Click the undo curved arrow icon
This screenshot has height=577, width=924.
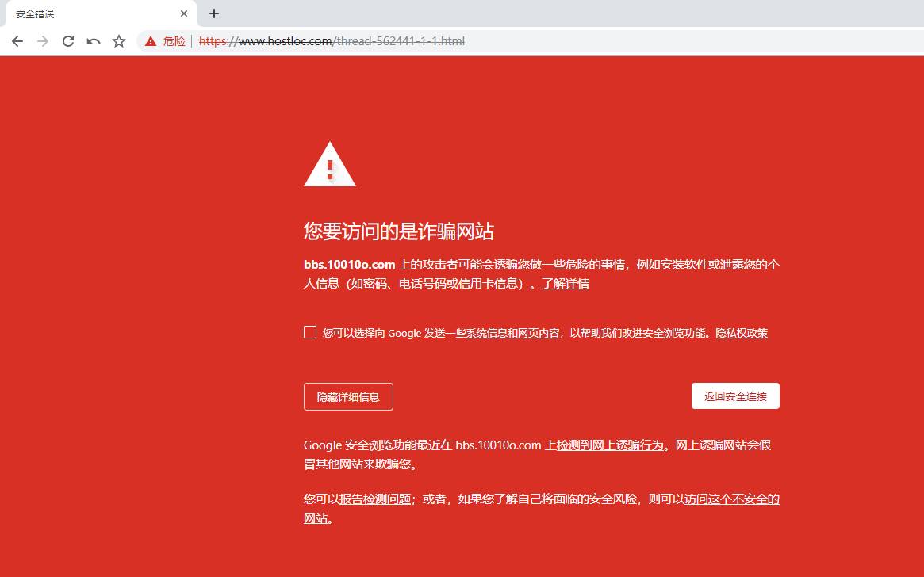(x=94, y=41)
